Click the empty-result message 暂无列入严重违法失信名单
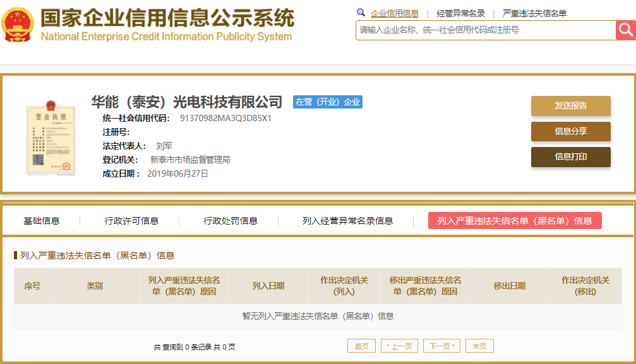636x364 pixels. click(318, 316)
